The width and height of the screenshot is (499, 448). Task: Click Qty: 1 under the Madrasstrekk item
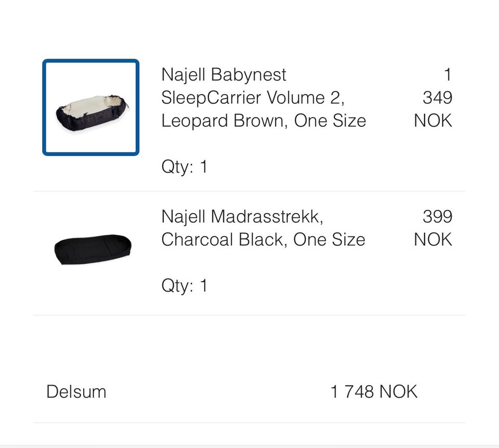184,285
